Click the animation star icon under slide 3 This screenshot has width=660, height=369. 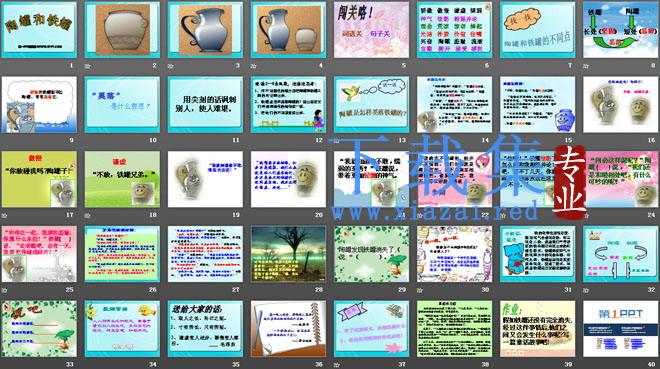click(x=170, y=66)
